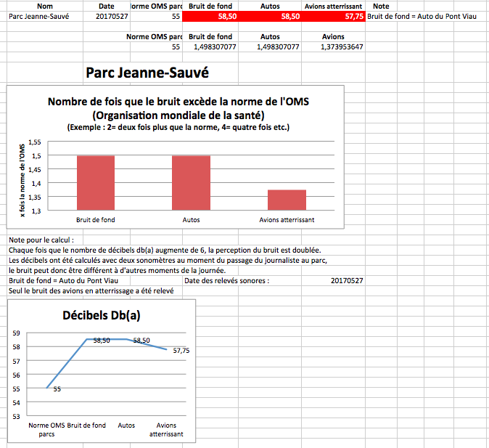Click the Note header cell

pos(381,6)
